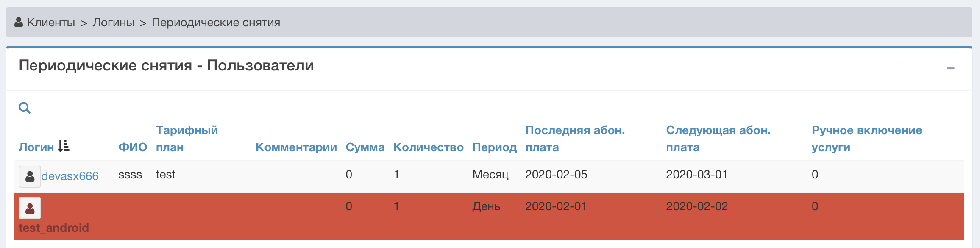Viewport: 980px width, 248px height.
Task: Open devasx666 login link
Action: point(70,176)
